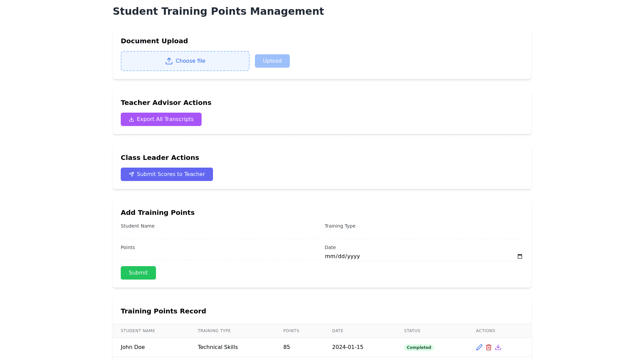Focus the Training Type input field

423,235
